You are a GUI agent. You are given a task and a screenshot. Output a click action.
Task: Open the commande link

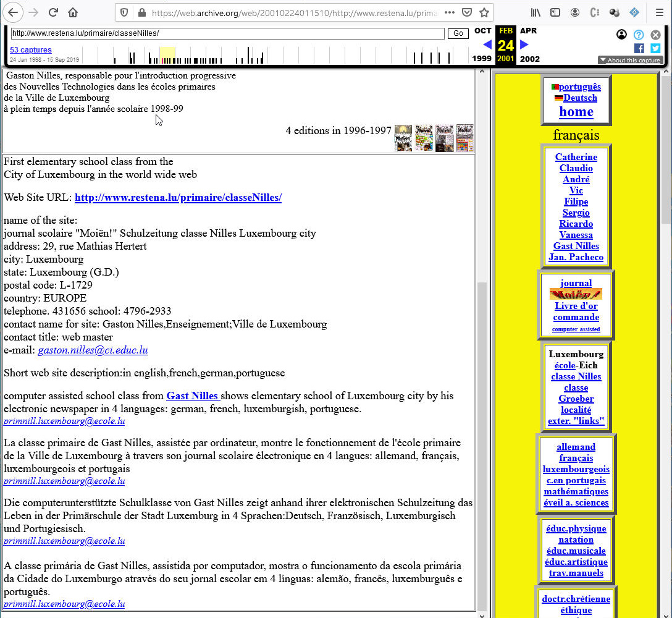576,318
